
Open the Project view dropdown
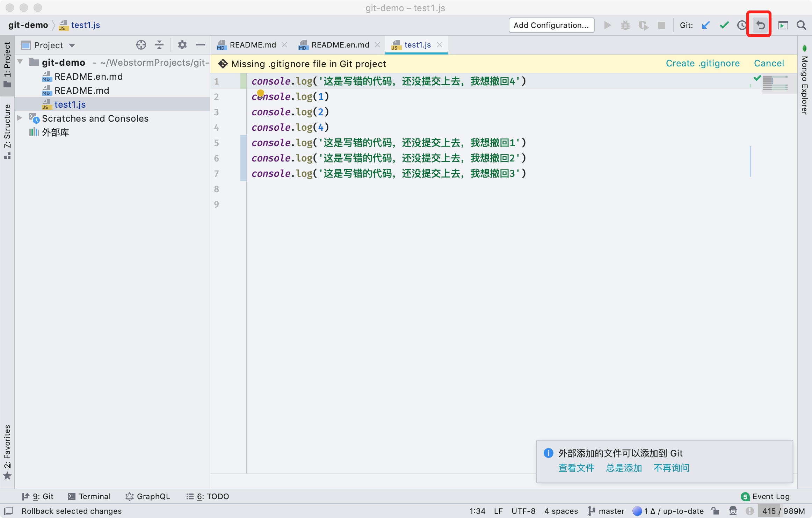point(73,45)
